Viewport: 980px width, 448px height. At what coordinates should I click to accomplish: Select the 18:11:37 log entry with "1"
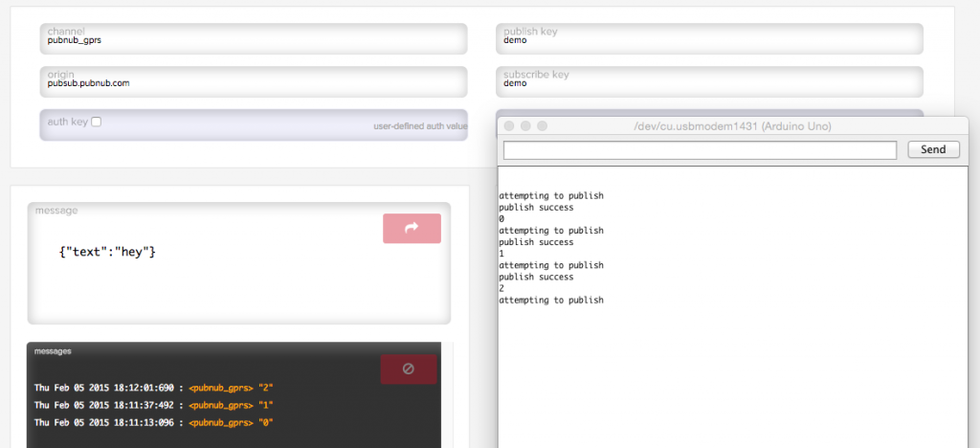[153, 405]
